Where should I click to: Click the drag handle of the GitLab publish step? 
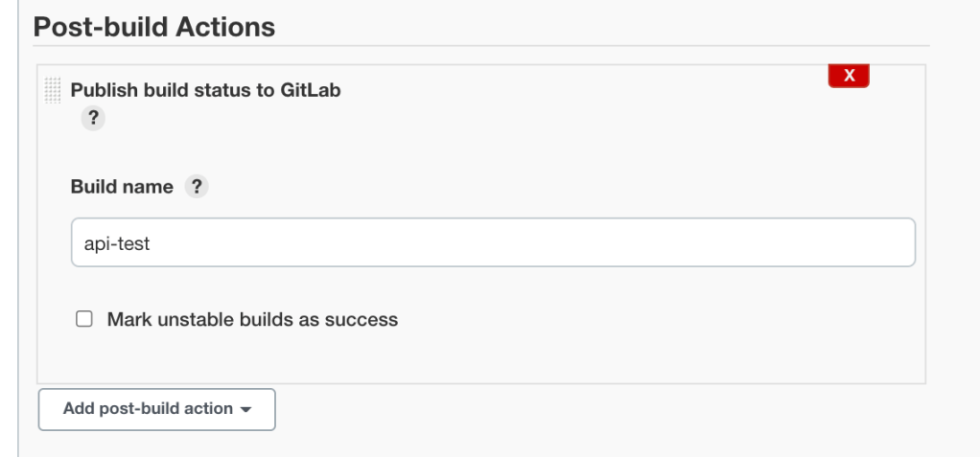(53, 90)
